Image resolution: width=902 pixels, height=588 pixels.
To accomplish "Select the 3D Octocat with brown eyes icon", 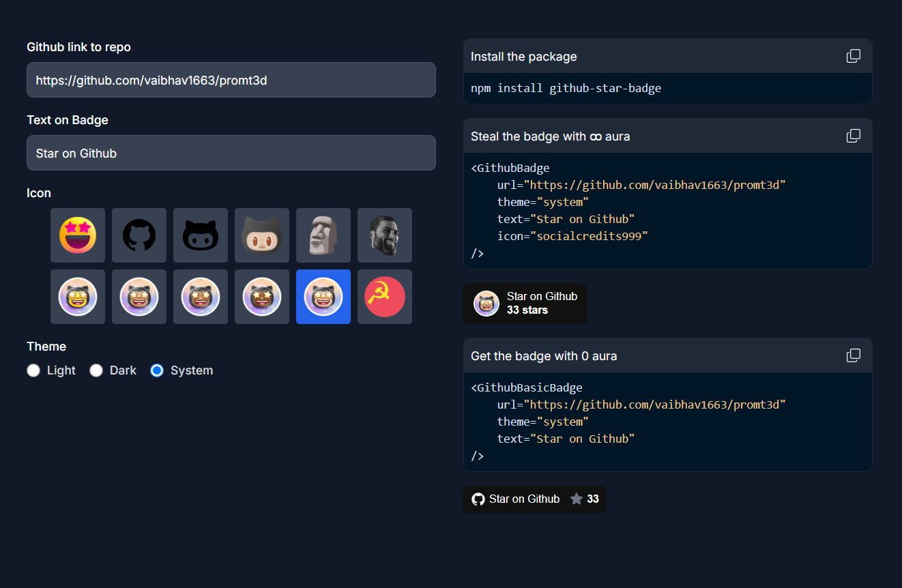I will [x=262, y=235].
